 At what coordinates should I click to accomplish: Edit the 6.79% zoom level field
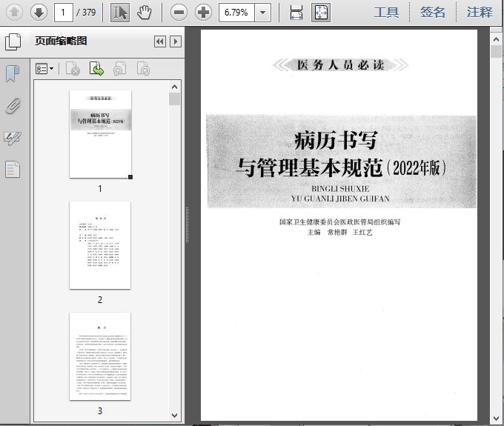coord(236,13)
